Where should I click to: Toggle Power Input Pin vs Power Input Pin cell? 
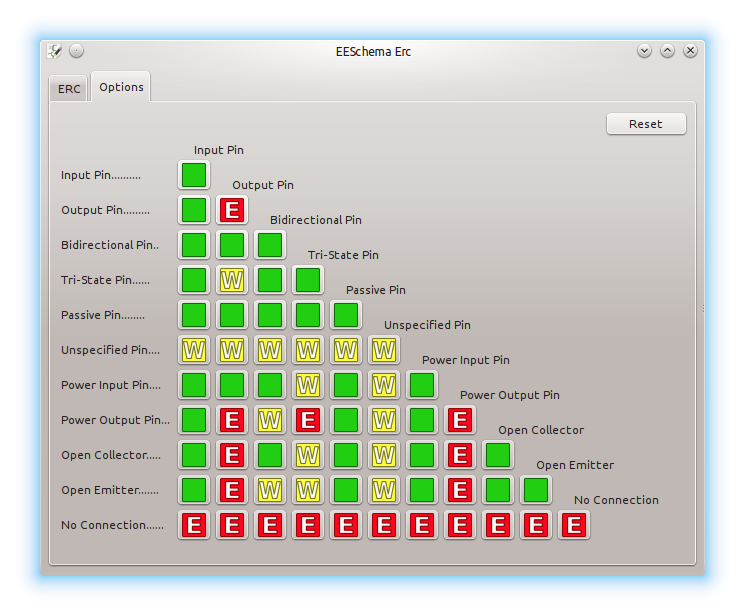(x=422, y=385)
